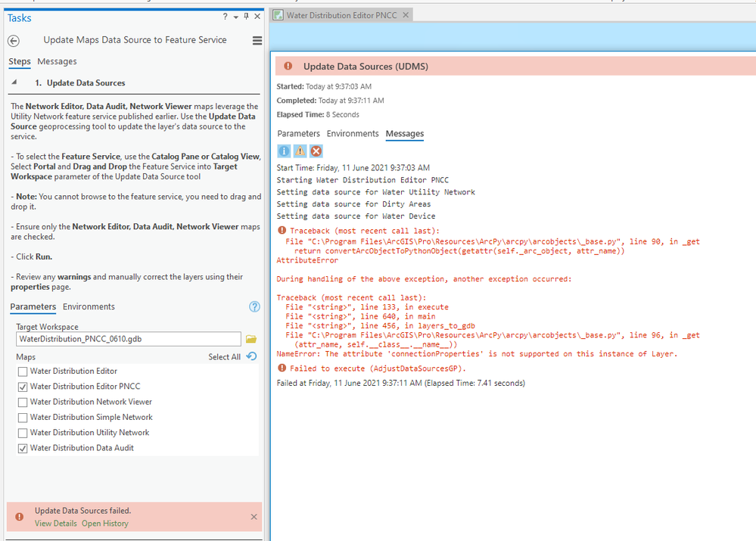Image resolution: width=756 pixels, height=541 pixels.
Task: Toggle warning messages filter icon
Action: (x=300, y=151)
